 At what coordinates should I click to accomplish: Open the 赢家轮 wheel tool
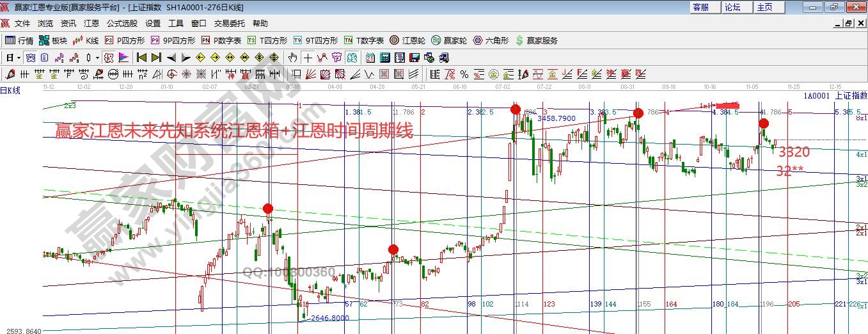click(448, 40)
